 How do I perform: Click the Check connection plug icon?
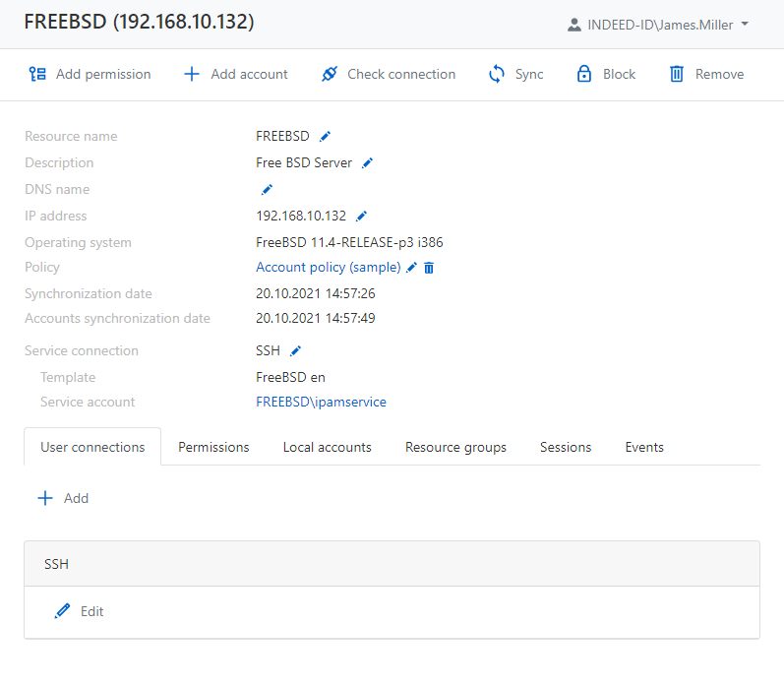[x=330, y=75]
